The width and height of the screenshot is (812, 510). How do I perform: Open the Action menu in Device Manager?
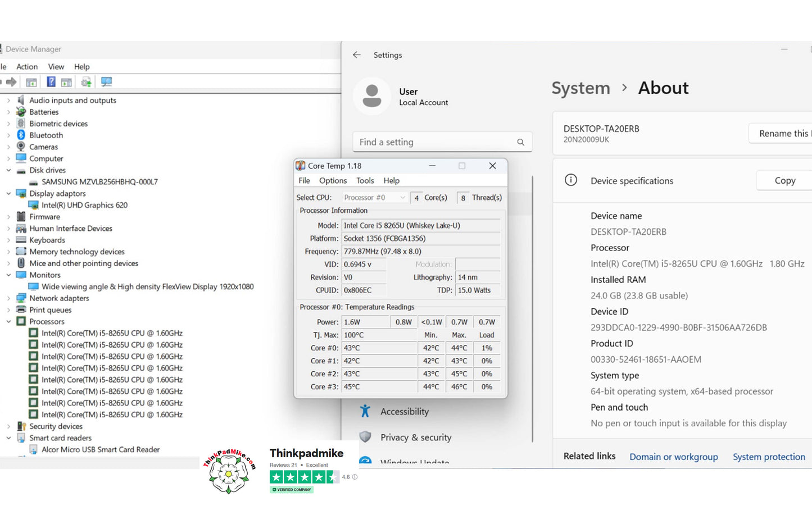click(27, 66)
